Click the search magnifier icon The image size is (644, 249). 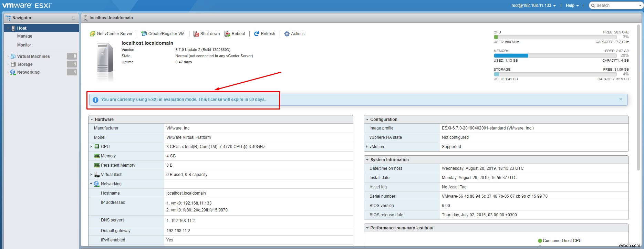click(593, 6)
